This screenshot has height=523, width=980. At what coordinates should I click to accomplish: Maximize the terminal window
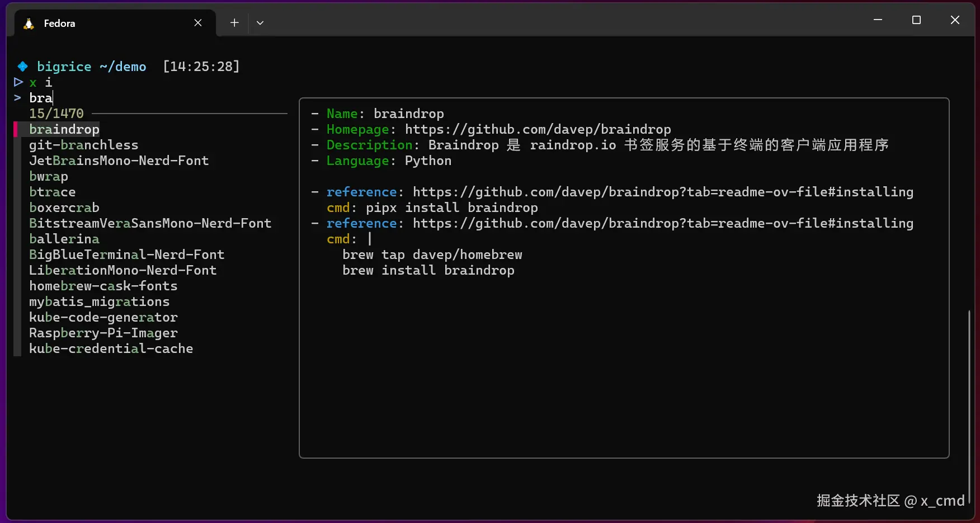[x=916, y=20]
